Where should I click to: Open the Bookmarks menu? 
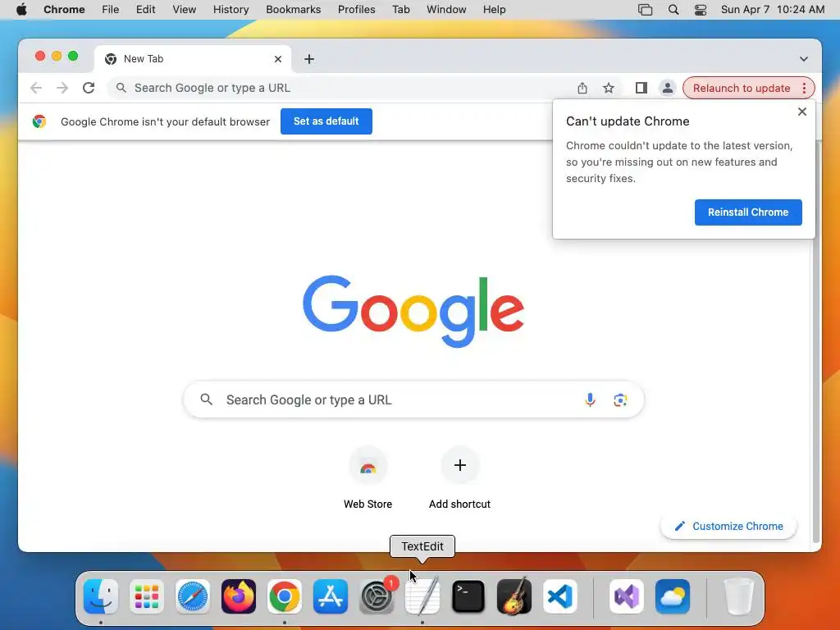point(293,9)
